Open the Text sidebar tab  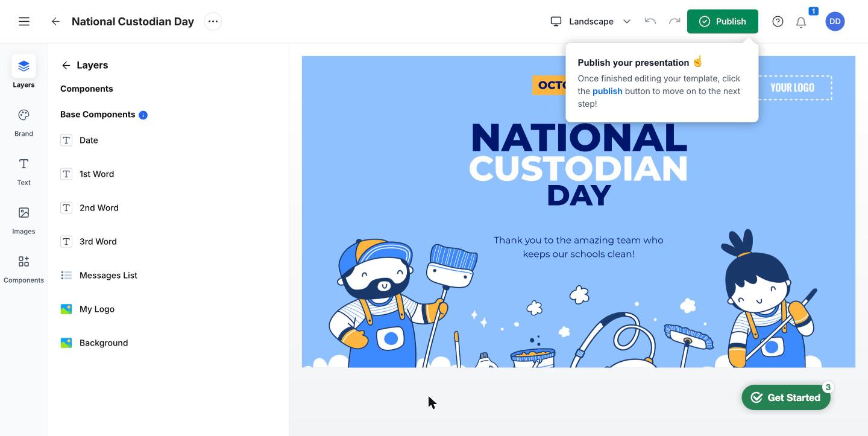click(24, 171)
